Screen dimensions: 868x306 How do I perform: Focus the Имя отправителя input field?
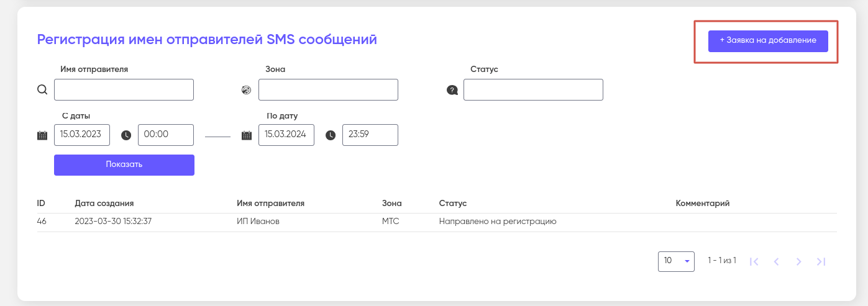(x=124, y=90)
